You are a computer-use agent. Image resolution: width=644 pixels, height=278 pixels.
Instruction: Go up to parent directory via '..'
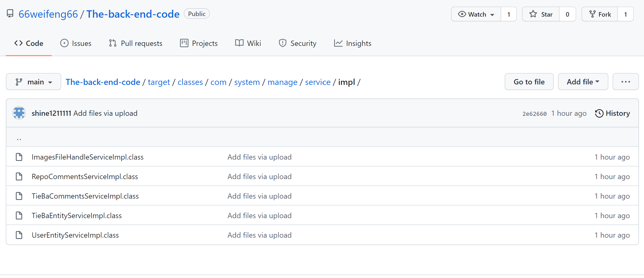19,137
